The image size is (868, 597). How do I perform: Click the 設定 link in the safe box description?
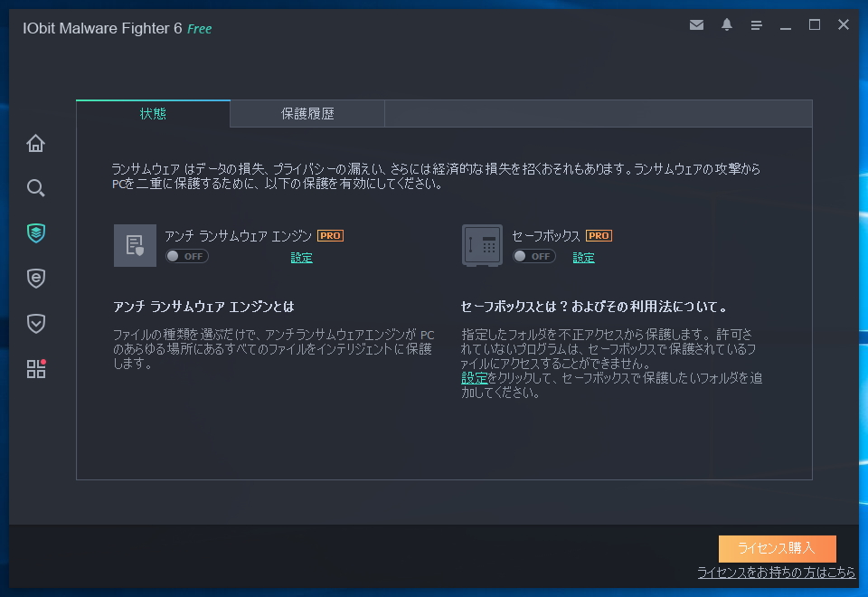(476, 378)
